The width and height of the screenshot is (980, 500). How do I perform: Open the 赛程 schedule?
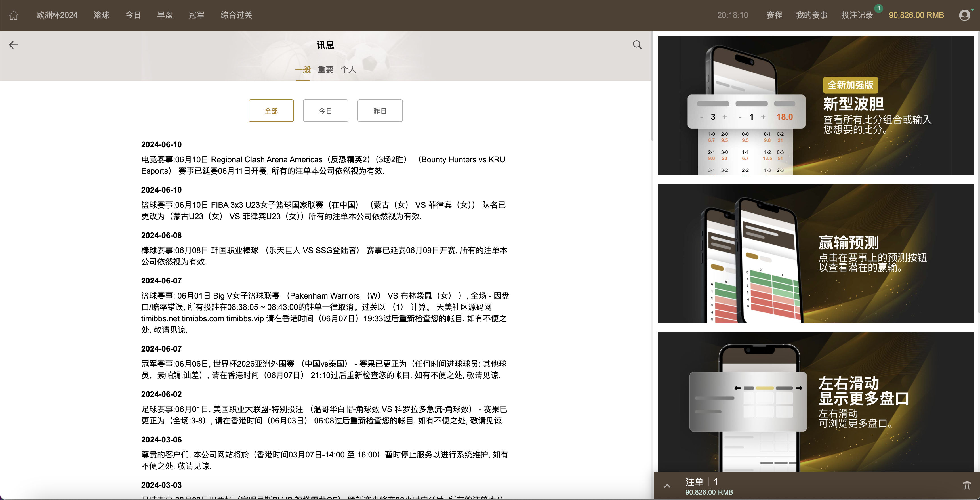[x=774, y=15]
